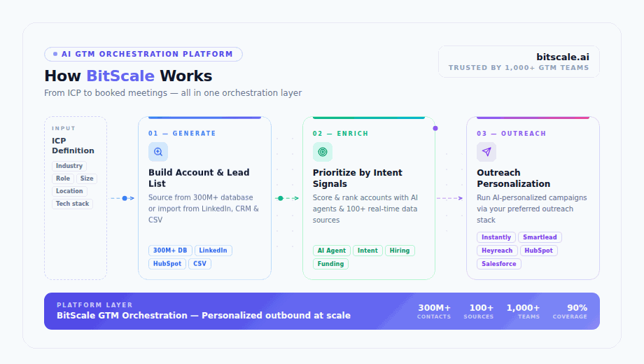
Task: Click the Generate magnifier search icon
Action: point(158,152)
